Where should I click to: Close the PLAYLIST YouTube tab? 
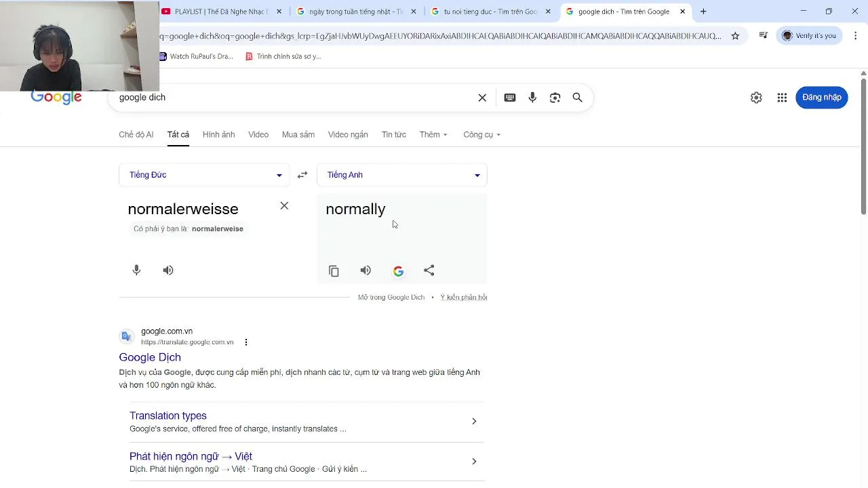tap(279, 12)
